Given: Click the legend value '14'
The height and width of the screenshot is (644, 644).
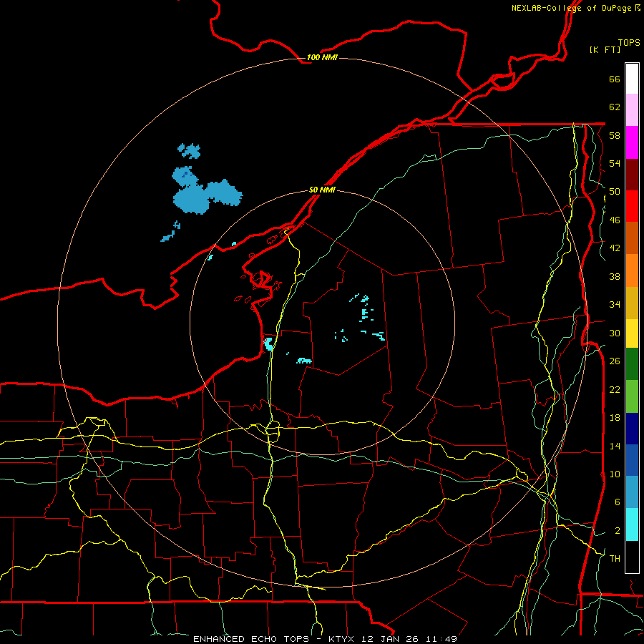Looking at the screenshot, I should (x=615, y=446).
